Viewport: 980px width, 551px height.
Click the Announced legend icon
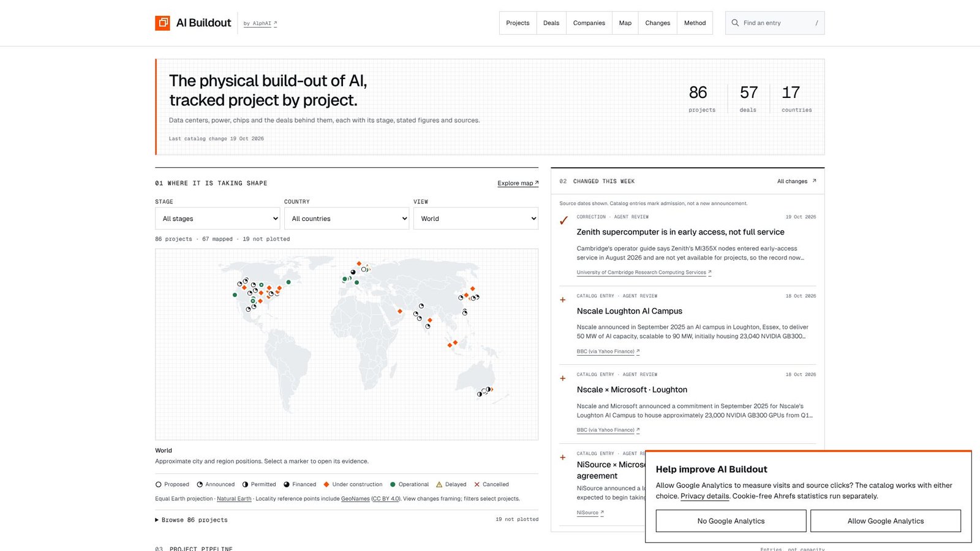pos(200,484)
